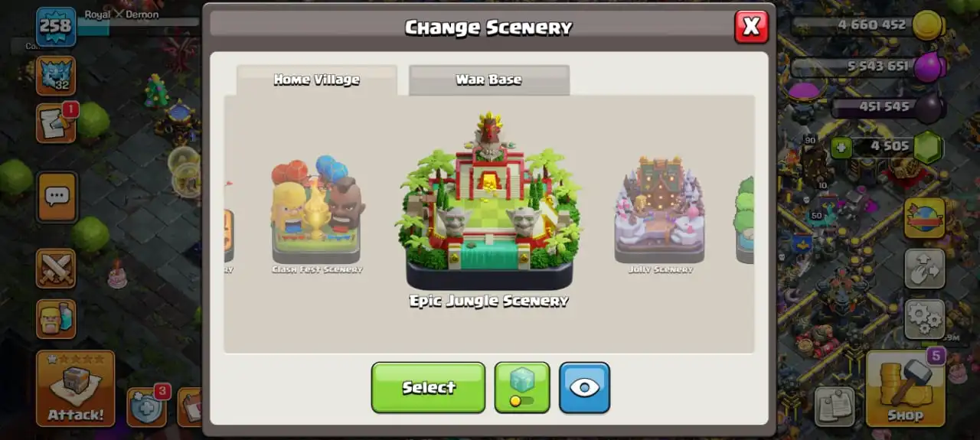Tap the green gem add button
Viewport: 980px width, 440px height.
coord(841,146)
